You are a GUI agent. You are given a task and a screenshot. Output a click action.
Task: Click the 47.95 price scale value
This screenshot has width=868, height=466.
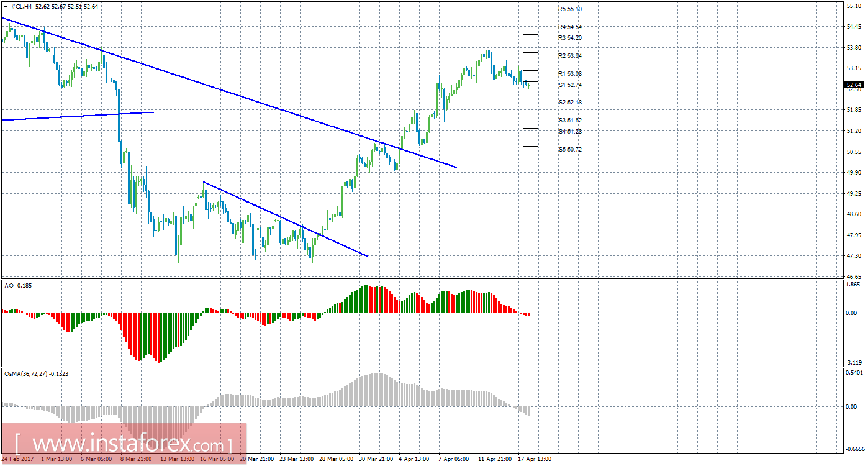(x=854, y=235)
